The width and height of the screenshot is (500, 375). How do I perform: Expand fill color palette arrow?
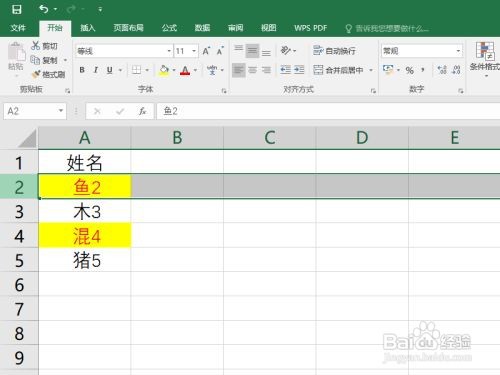(x=174, y=70)
